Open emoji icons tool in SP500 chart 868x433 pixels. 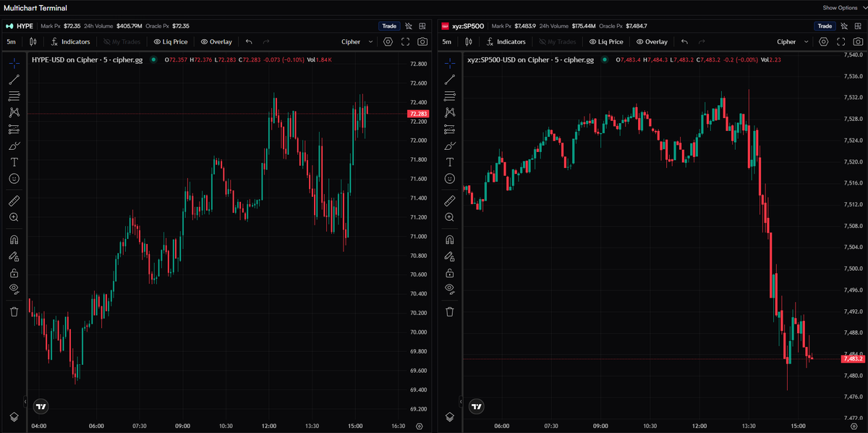tap(450, 178)
